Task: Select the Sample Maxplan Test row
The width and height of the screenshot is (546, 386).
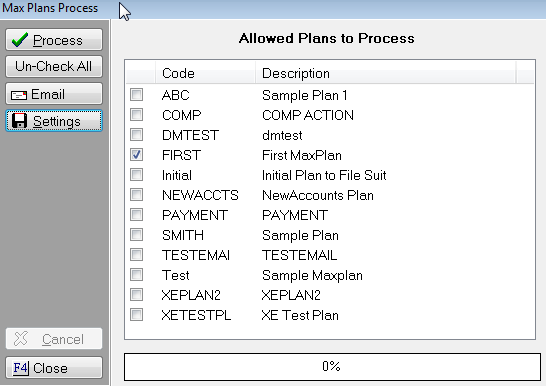Action: (329, 275)
